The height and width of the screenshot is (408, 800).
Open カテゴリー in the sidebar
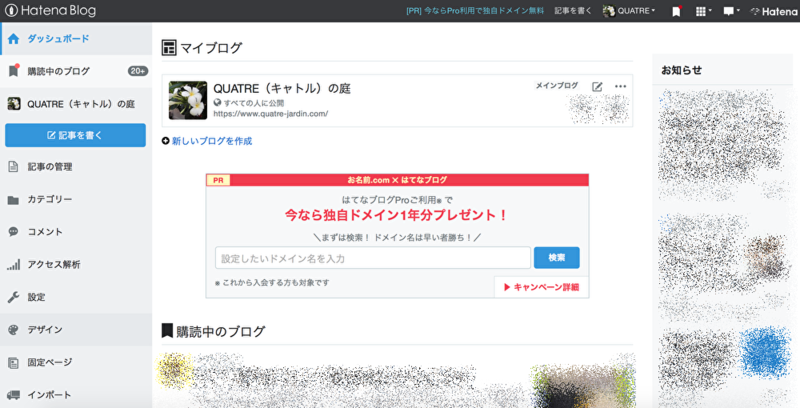click(x=76, y=199)
